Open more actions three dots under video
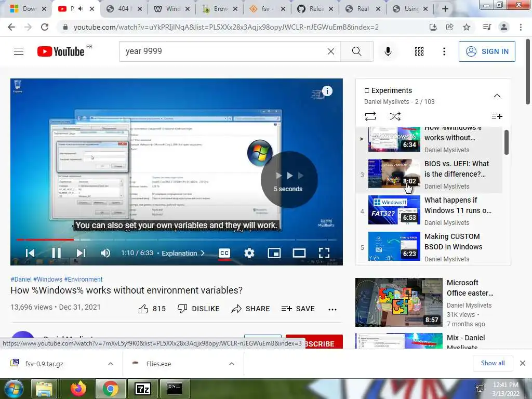 pyautogui.click(x=332, y=309)
